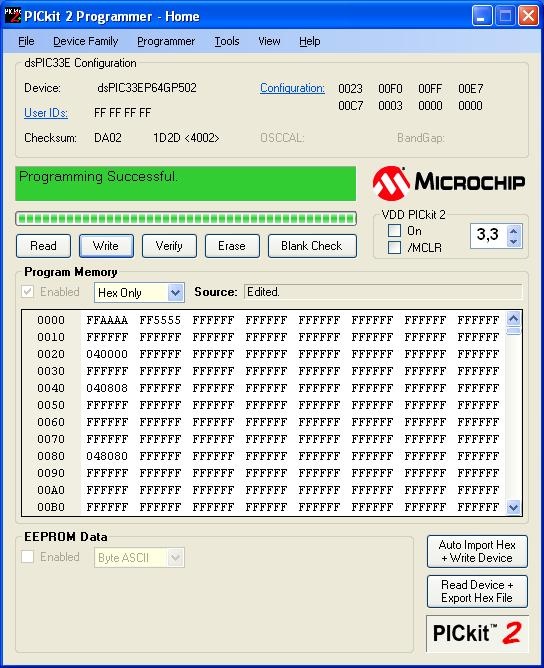Open the Programmer menu

[166, 41]
